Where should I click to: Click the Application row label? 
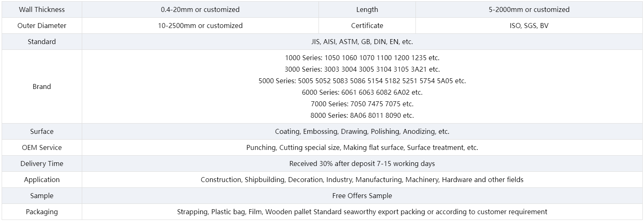click(42, 180)
